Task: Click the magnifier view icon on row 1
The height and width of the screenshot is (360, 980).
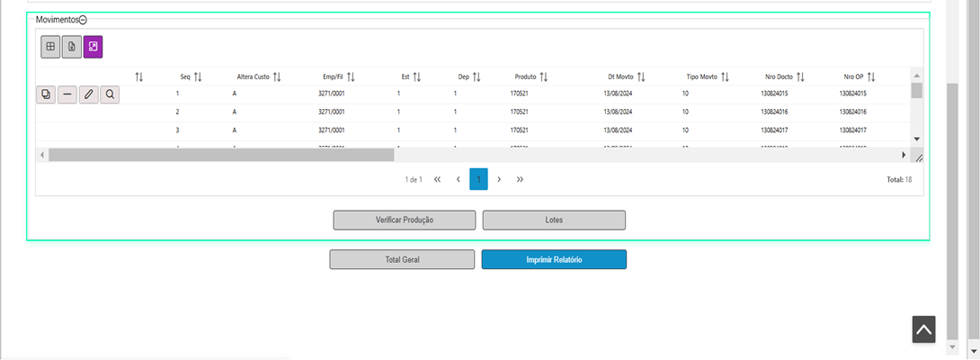Action: tap(110, 94)
